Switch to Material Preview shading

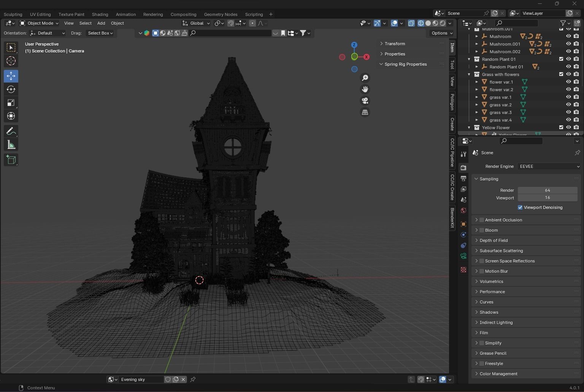(435, 23)
